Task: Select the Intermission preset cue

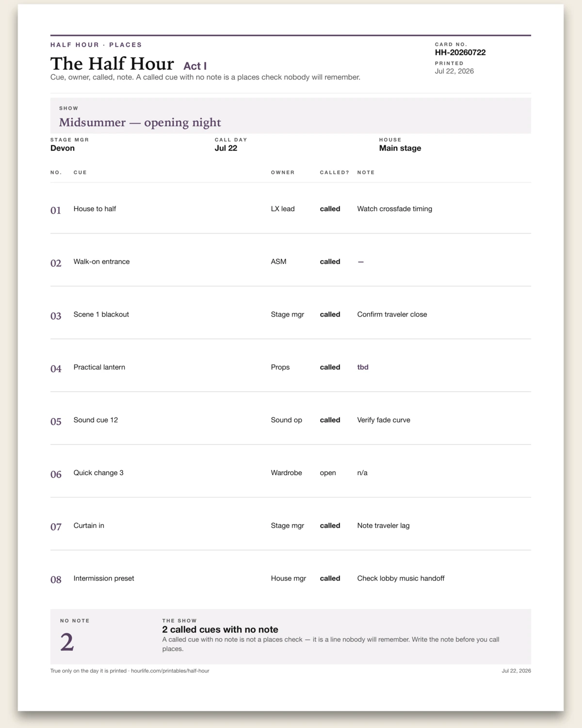Action: (104, 579)
